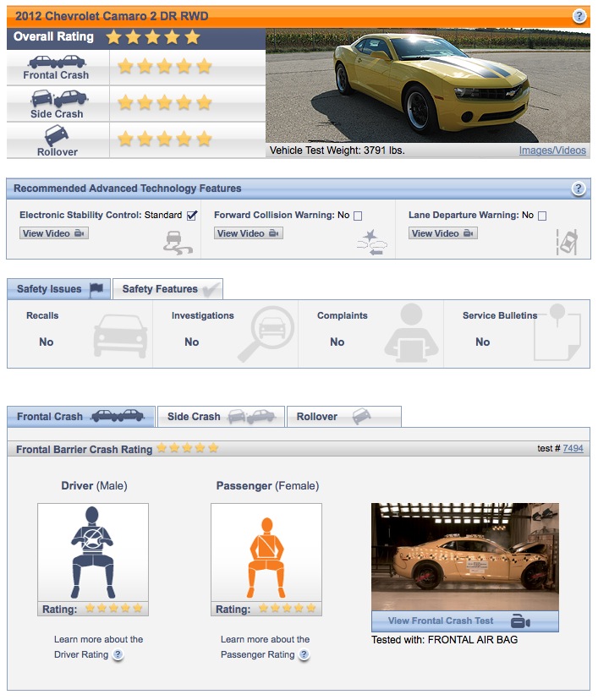View Video for Forward Collision Warning
This screenshot has width=598, height=700.
pyautogui.click(x=249, y=233)
